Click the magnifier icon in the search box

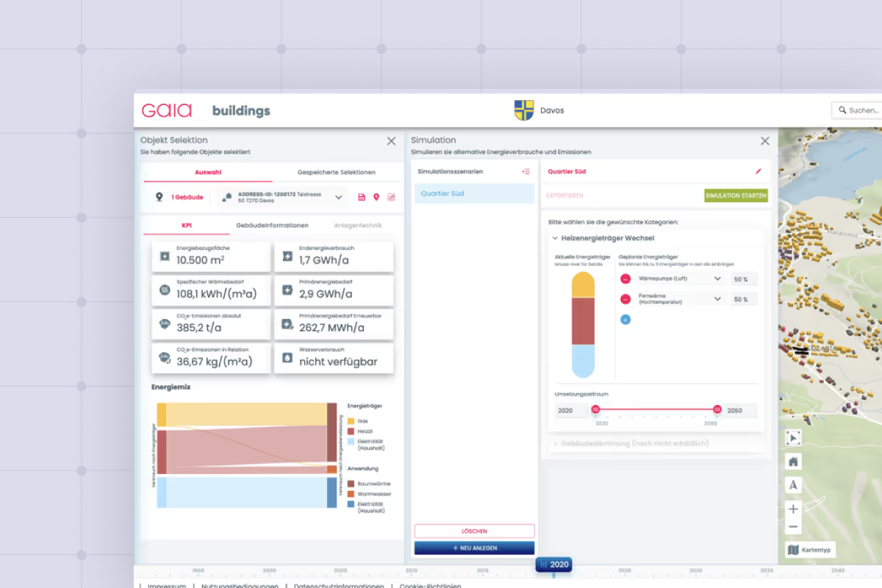click(842, 110)
